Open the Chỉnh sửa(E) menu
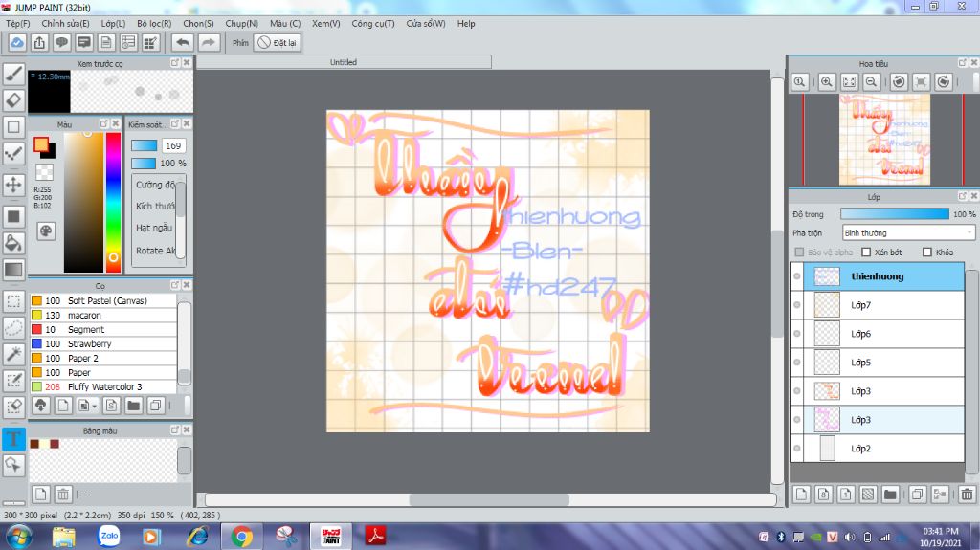The image size is (980, 550). (66, 23)
